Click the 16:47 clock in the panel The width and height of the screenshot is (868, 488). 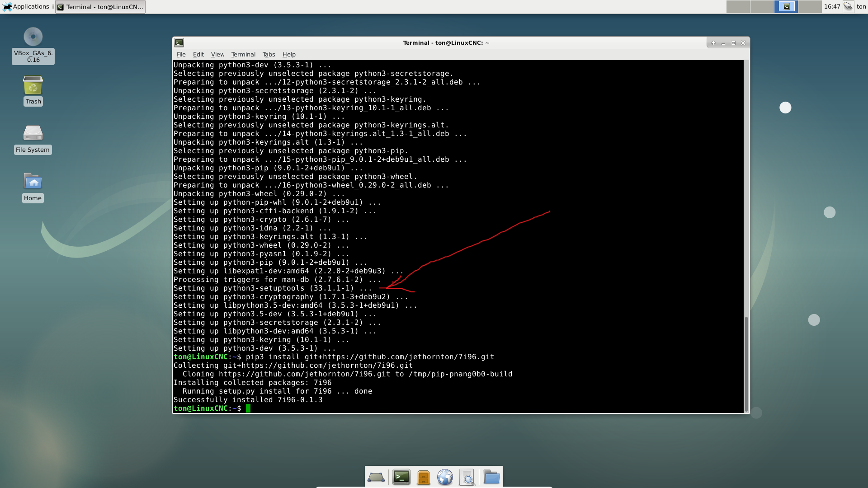(832, 6)
